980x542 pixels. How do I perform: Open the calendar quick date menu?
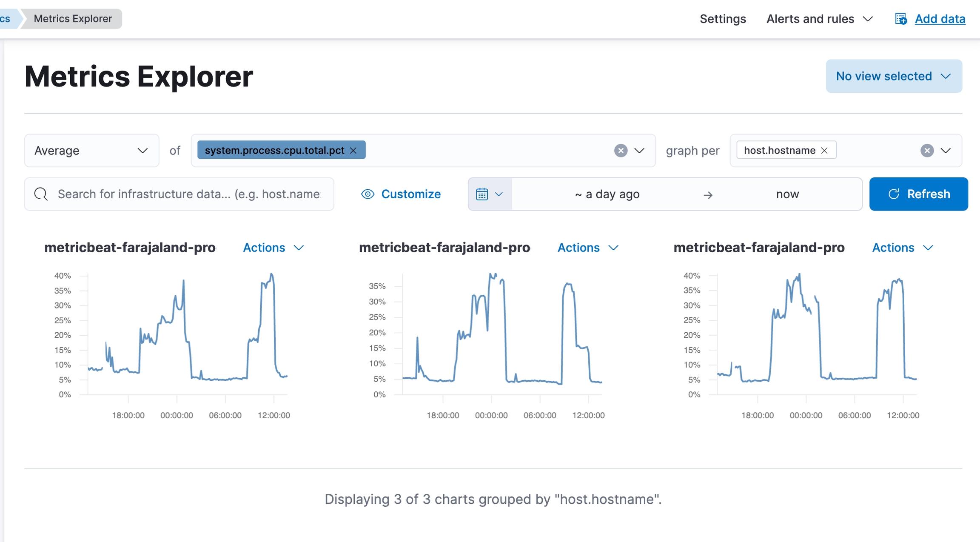coord(490,194)
